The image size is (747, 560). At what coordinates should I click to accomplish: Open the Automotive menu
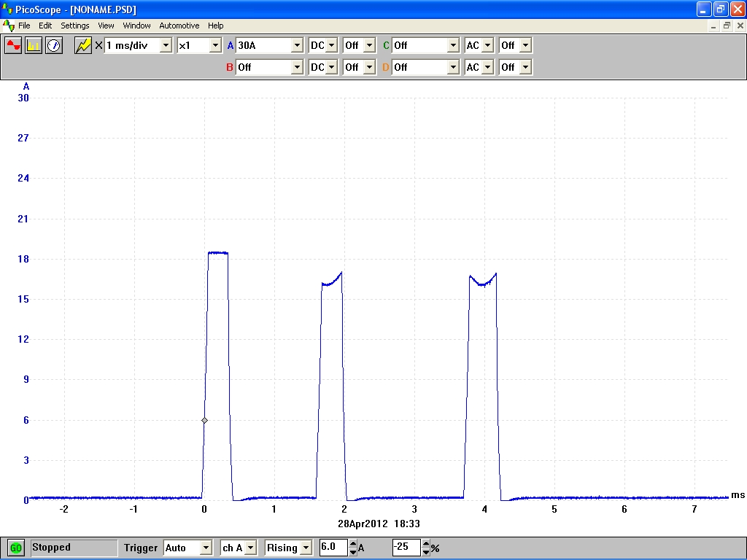179,26
